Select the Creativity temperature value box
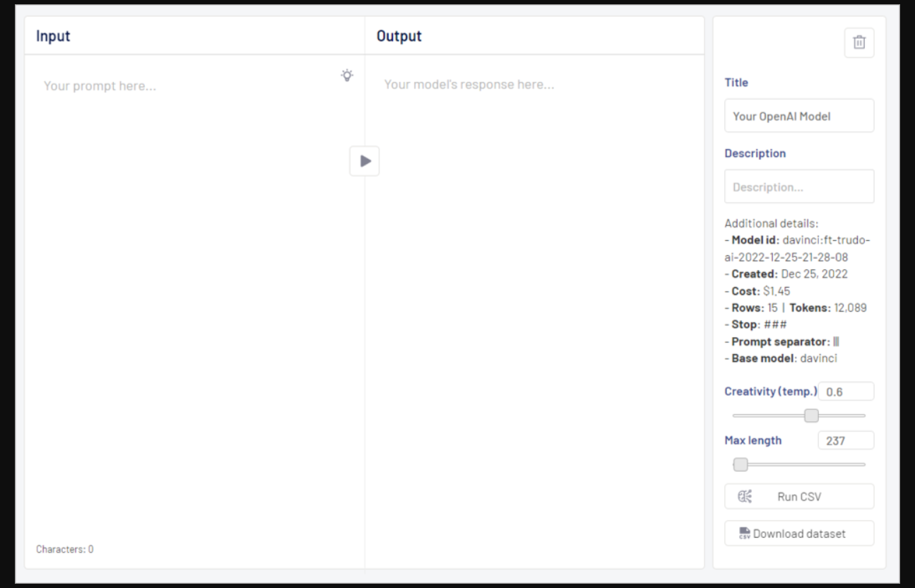Image resolution: width=915 pixels, height=588 pixels. [x=845, y=392]
